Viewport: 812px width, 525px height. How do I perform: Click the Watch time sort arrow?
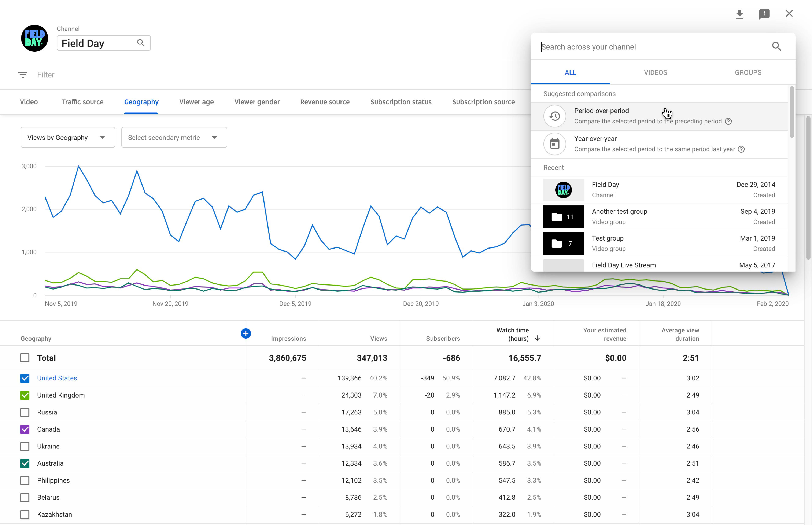[x=537, y=338]
